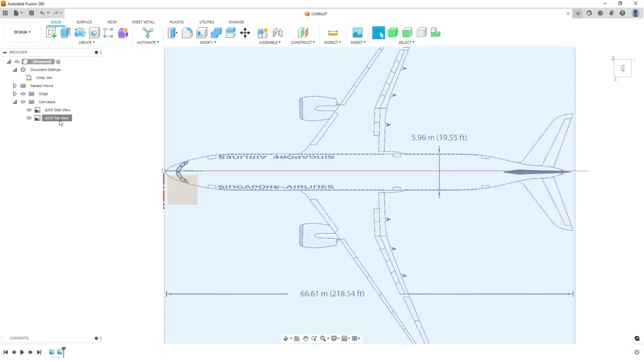This screenshot has width=644, height=362.
Task: Open the INSPECT dropdown menu
Action: [x=333, y=42]
